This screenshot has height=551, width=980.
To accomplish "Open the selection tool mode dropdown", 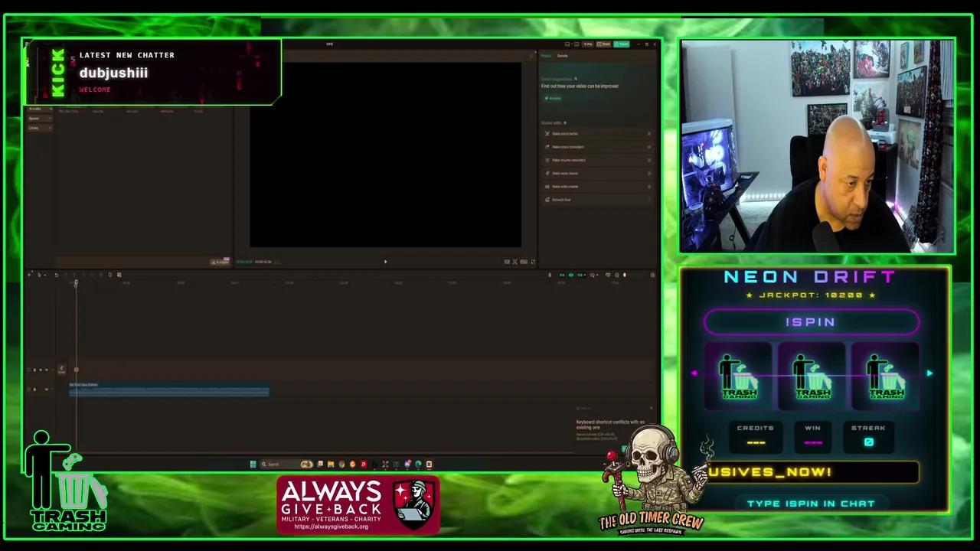I will tap(45, 275).
